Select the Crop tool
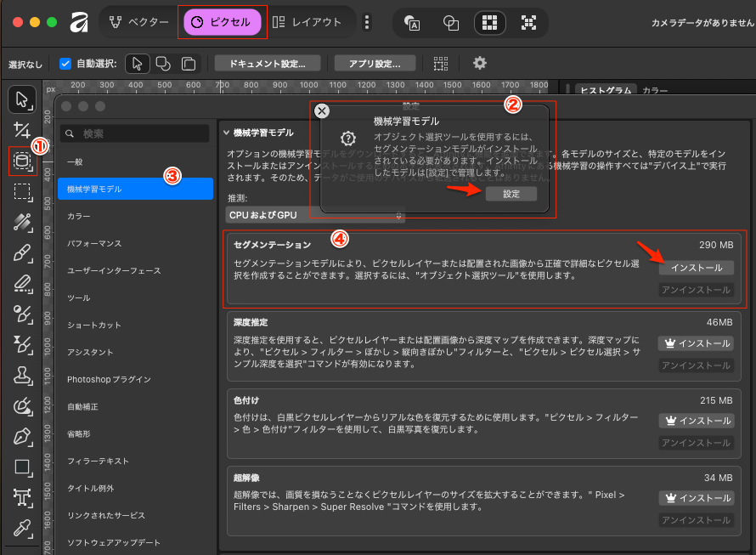Viewport: 756px width, 555px height. [x=22, y=498]
